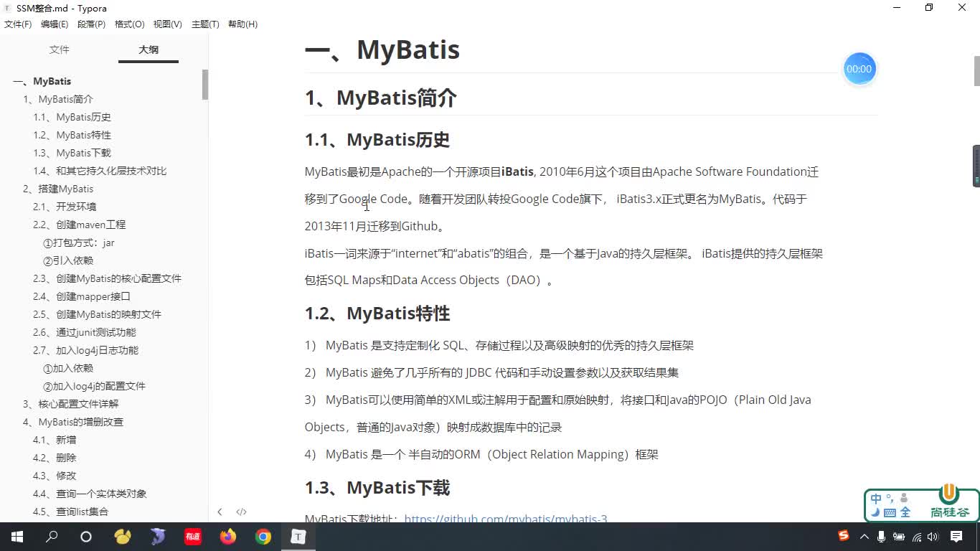This screenshot has width=980, height=551.
Task: Open Firefox from the taskbar
Action: pos(228,537)
